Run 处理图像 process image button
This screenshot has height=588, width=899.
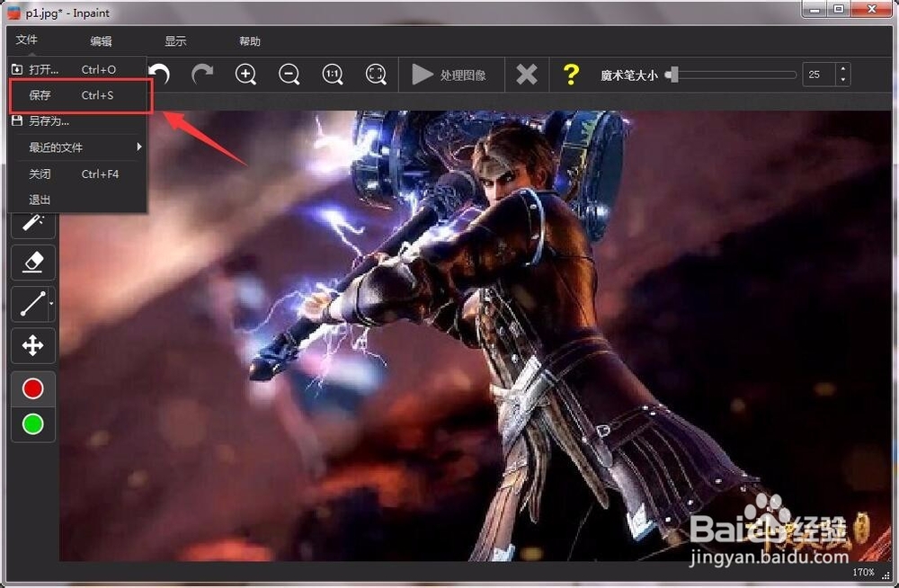coord(450,75)
